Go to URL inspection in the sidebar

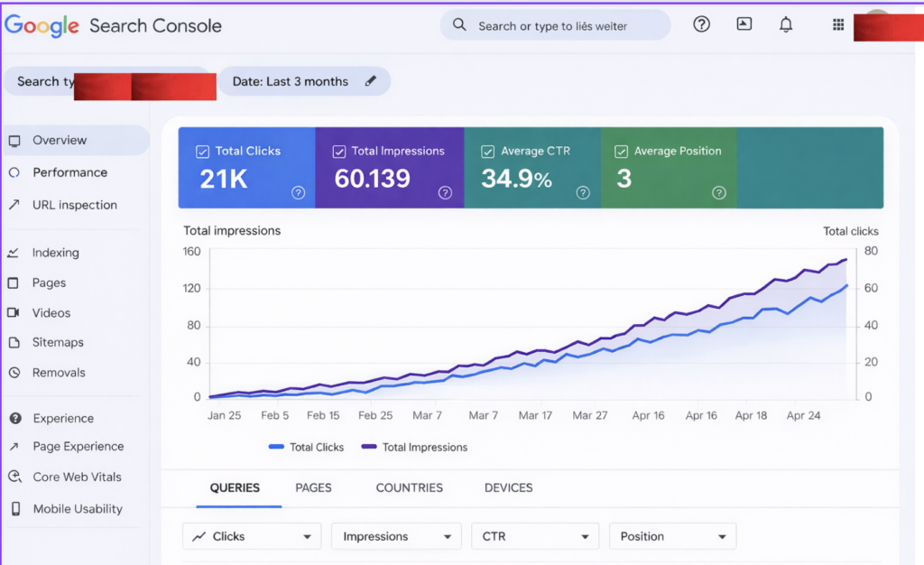point(75,205)
